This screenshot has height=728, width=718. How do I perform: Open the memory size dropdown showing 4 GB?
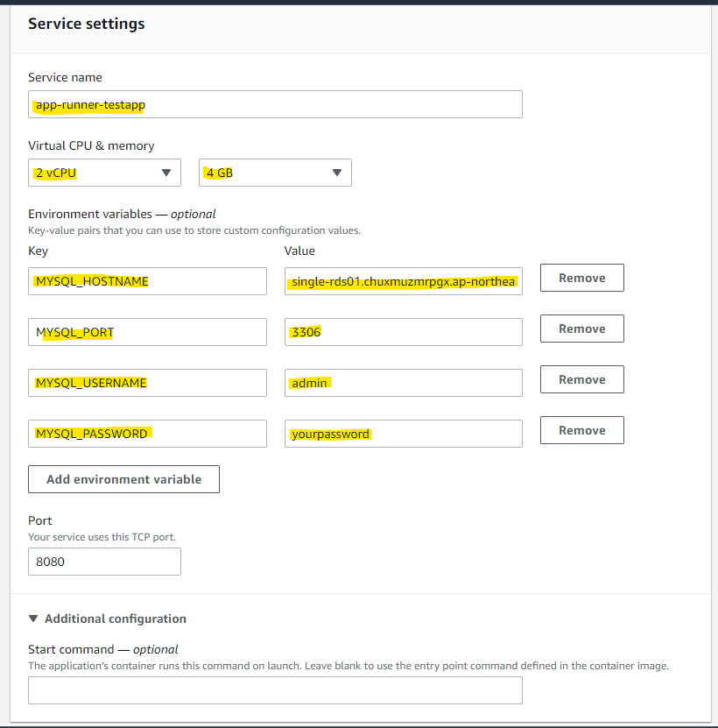pos(274,173)
